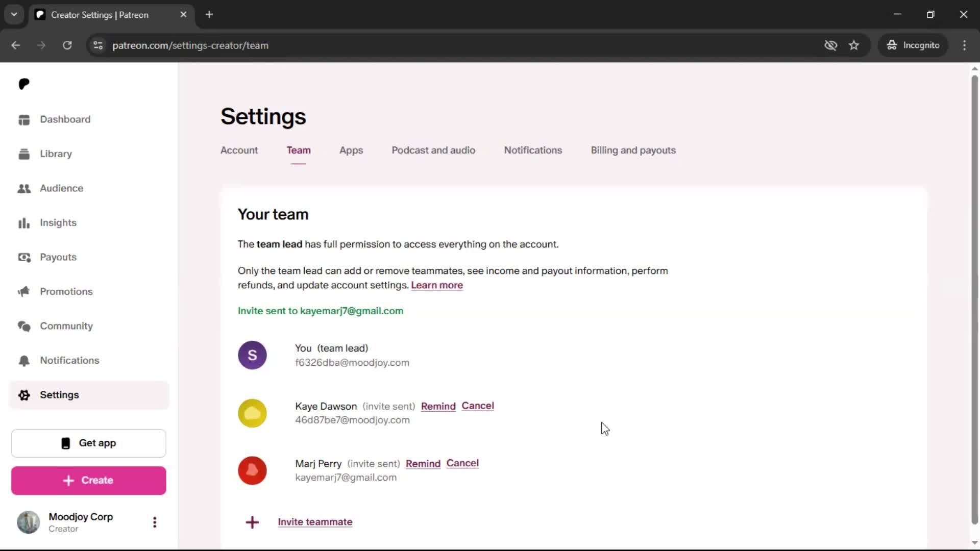980x551 pixels.
Task: Open the Payouts money icon
Action: (x=24, y=257)
